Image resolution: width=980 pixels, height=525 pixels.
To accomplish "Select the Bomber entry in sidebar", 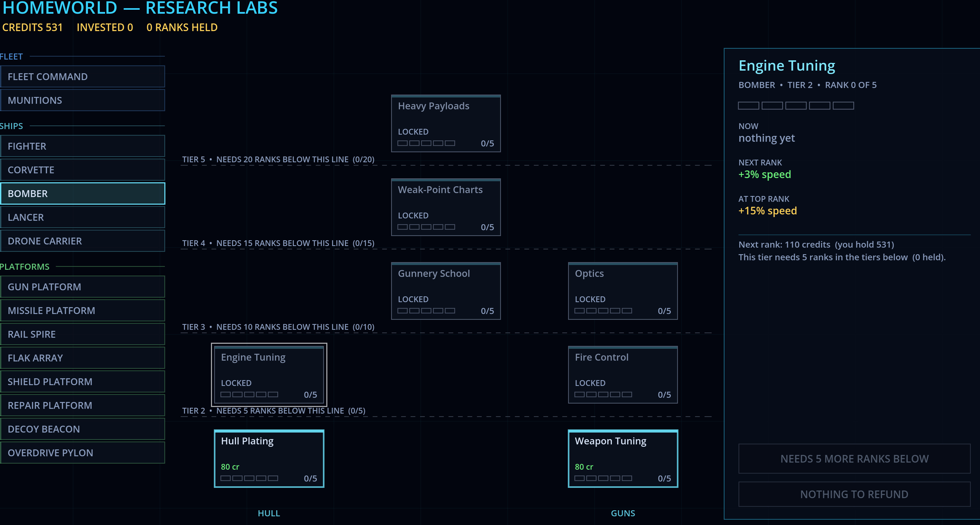I will [82, 193].
